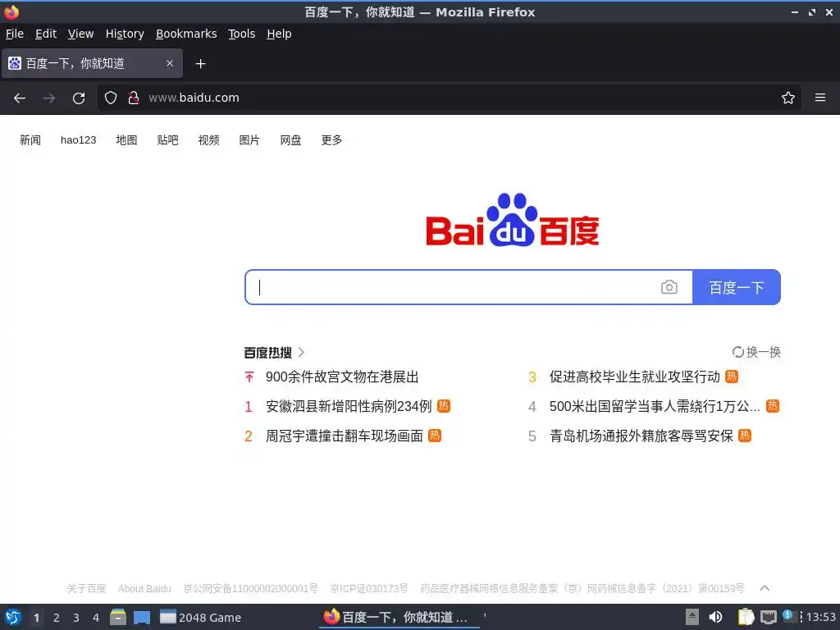This screenshot has width=840, height=630.
Task: Open a new tab with the plus button
Action: coord(200,64)
